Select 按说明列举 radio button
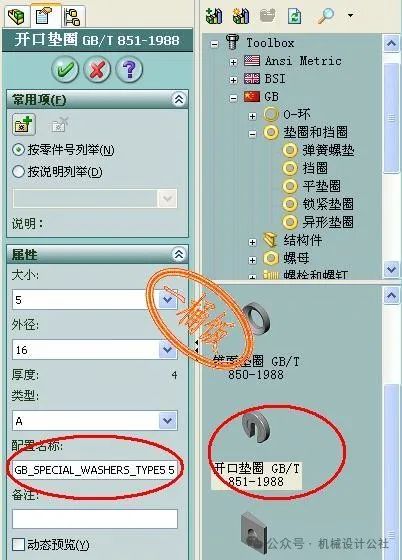402x560 pixels. [19, 172]
